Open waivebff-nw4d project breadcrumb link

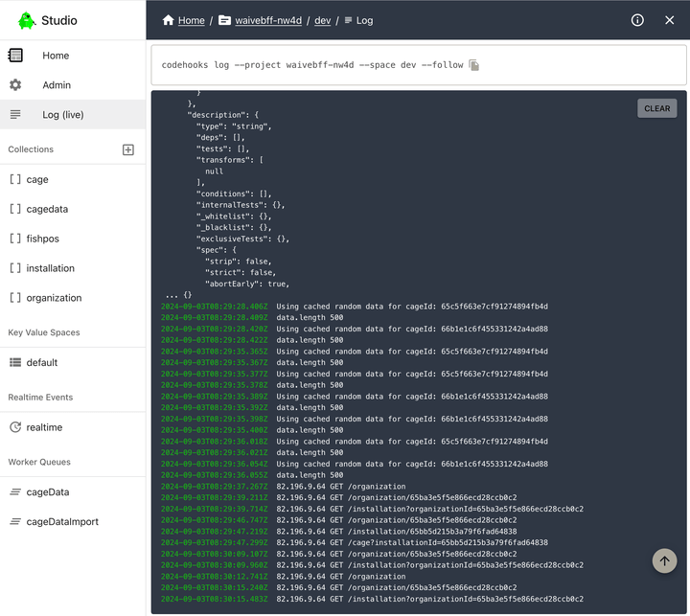point(268,20)
